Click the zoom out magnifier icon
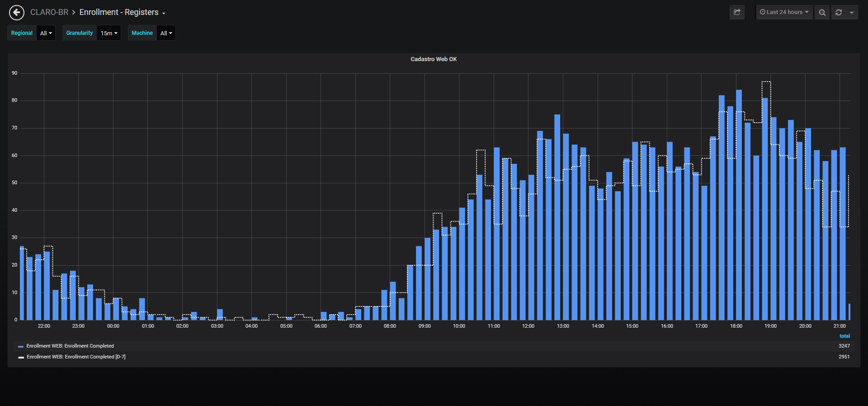The image size is (868, 406). [822, 12]
